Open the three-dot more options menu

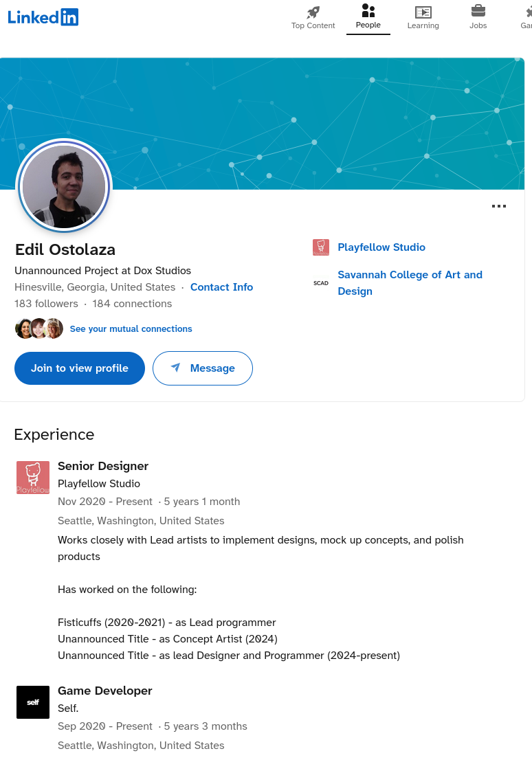[x=499, y=206]
